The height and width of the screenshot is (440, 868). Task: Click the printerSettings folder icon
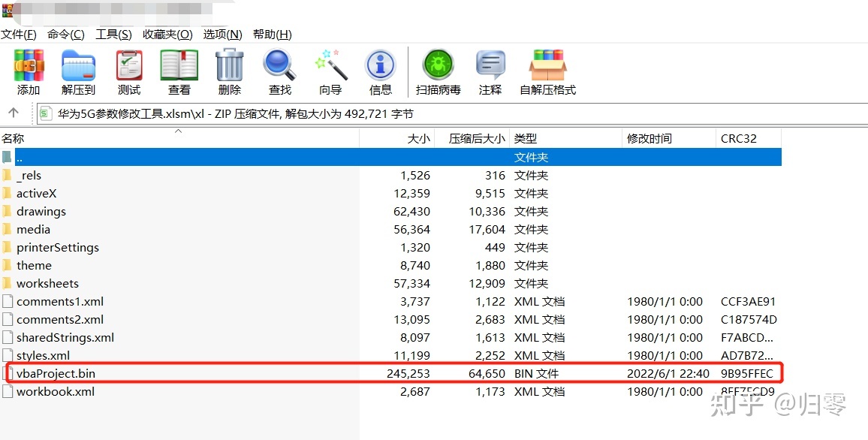7,247
